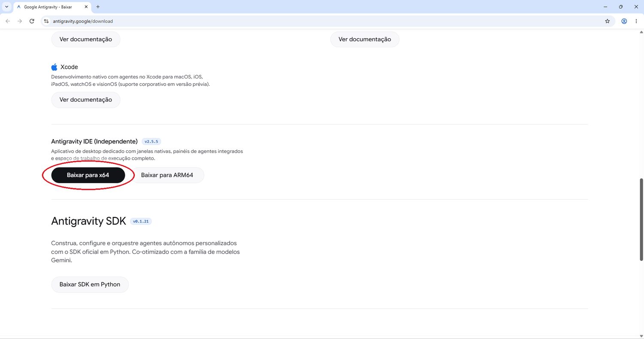Open a new tab with plus icon
644x339 pixels.
(x=98, y=7)
